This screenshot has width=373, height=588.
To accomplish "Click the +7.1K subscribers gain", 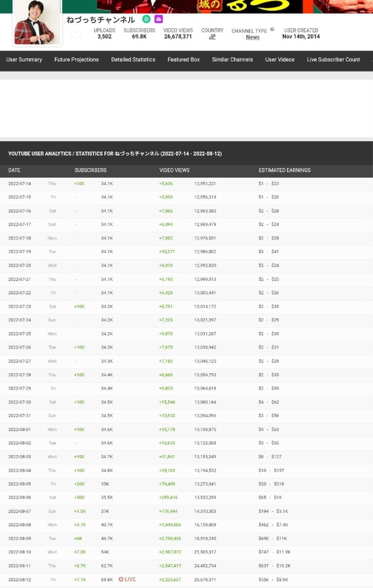I will point(80,579).
